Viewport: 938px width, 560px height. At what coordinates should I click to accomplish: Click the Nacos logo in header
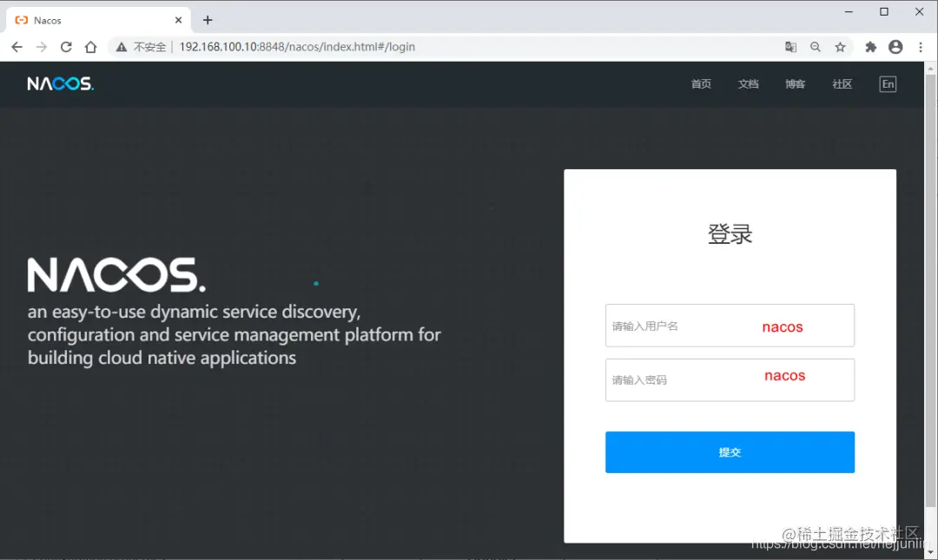(61, 83)
